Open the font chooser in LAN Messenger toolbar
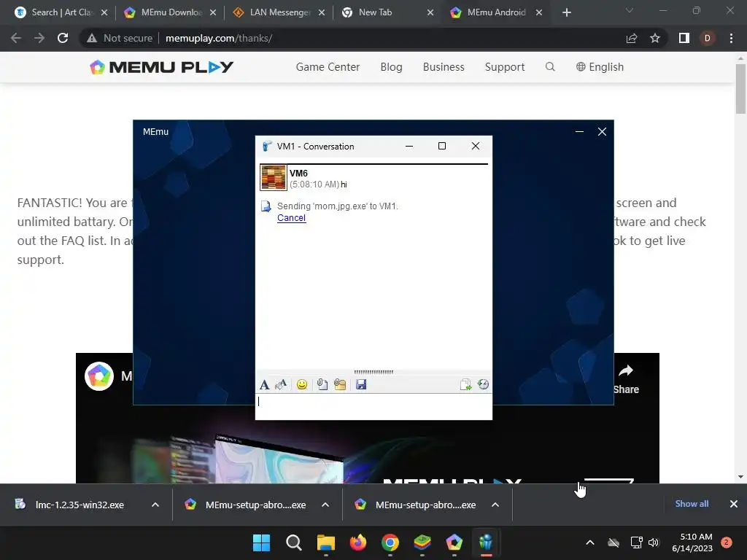The width and height of the screenshot is (747, 560). click(264, 384)
